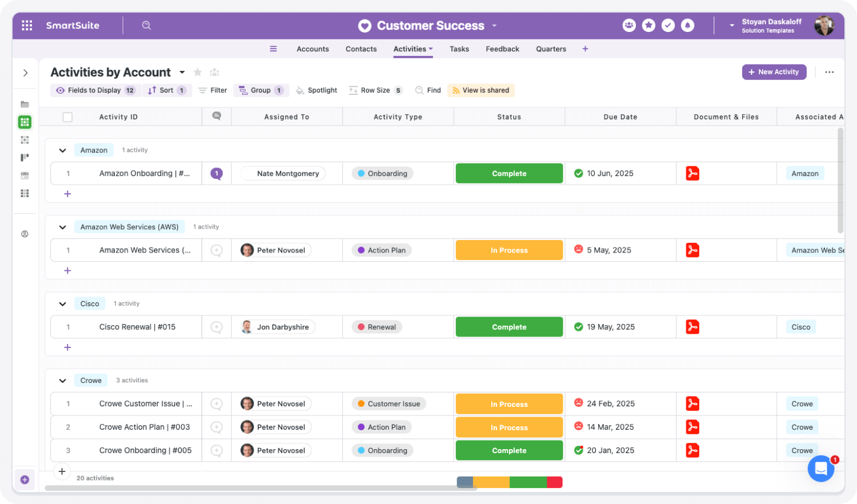Image resolution: width=857 pixels, height=504 pixels.
Task: Click the vertical scrollbar on the right
Action: pos(840,181)
